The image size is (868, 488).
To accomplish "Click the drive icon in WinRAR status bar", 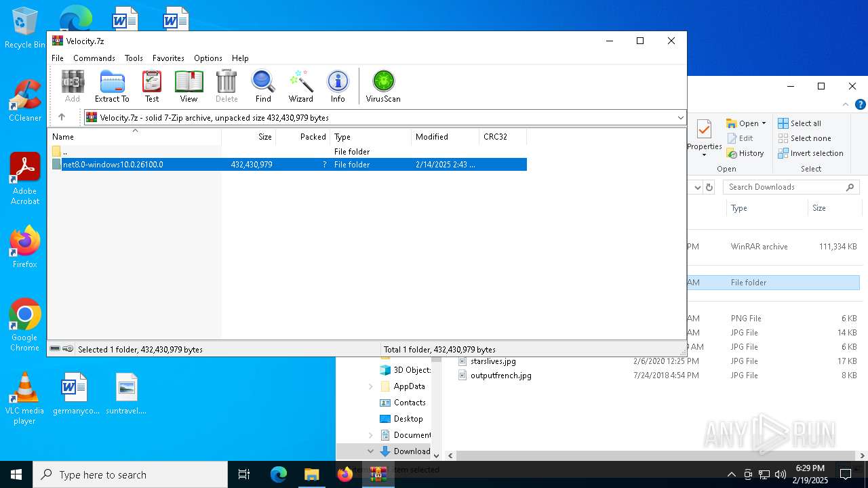I will (55, 349).
